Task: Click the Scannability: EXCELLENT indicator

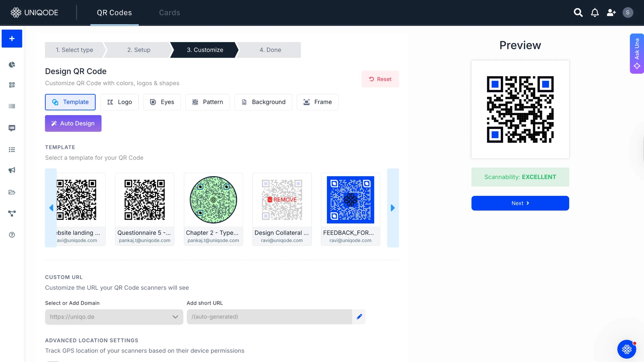Action: click(520, 177)
